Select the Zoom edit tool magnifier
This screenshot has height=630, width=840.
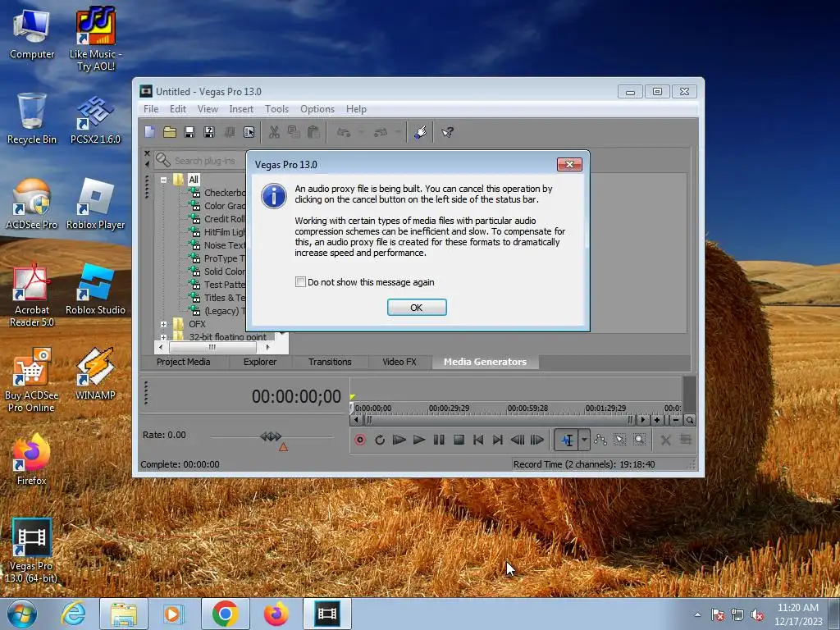(x=640, y=440)
